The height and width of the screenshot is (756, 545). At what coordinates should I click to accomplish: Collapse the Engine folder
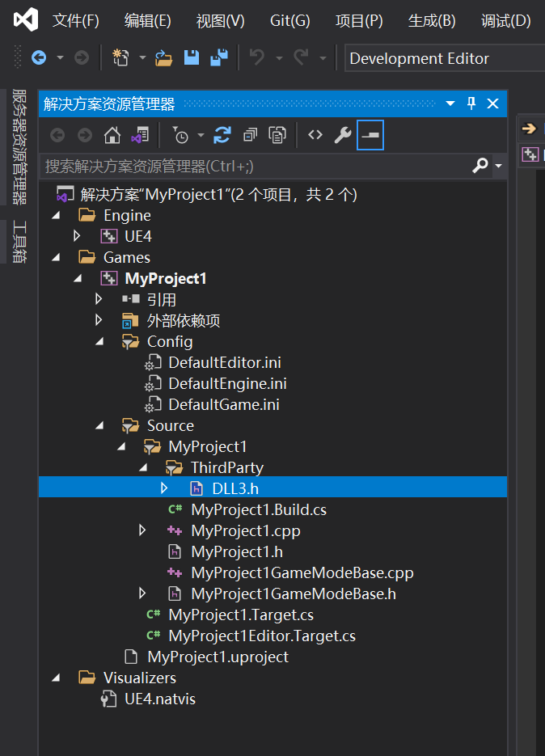[57, 215]
